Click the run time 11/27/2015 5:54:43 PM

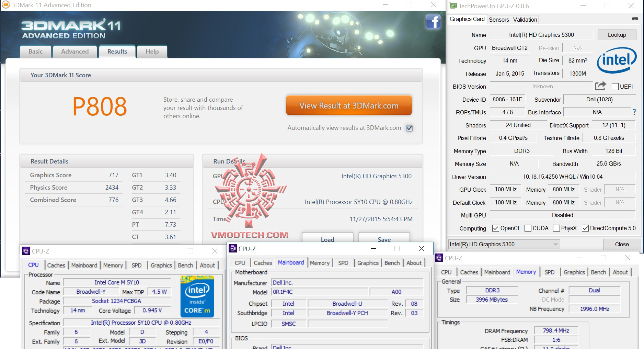click(381, 219)
